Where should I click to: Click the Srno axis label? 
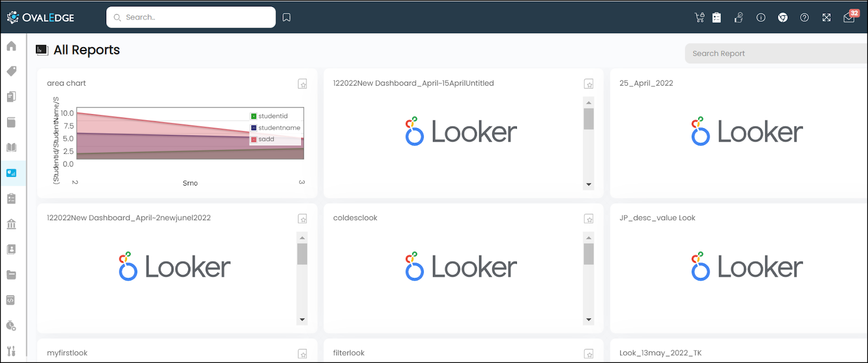(x=190, y=183)
